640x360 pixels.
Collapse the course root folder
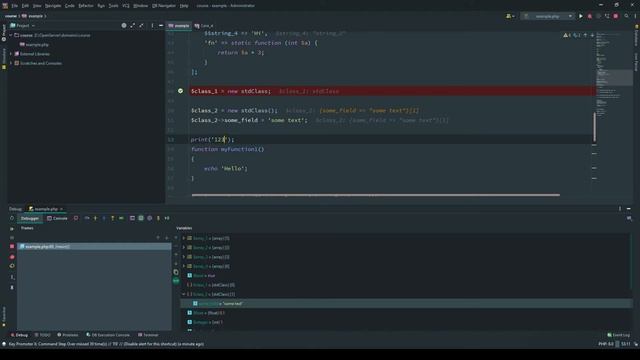[11, 36]
